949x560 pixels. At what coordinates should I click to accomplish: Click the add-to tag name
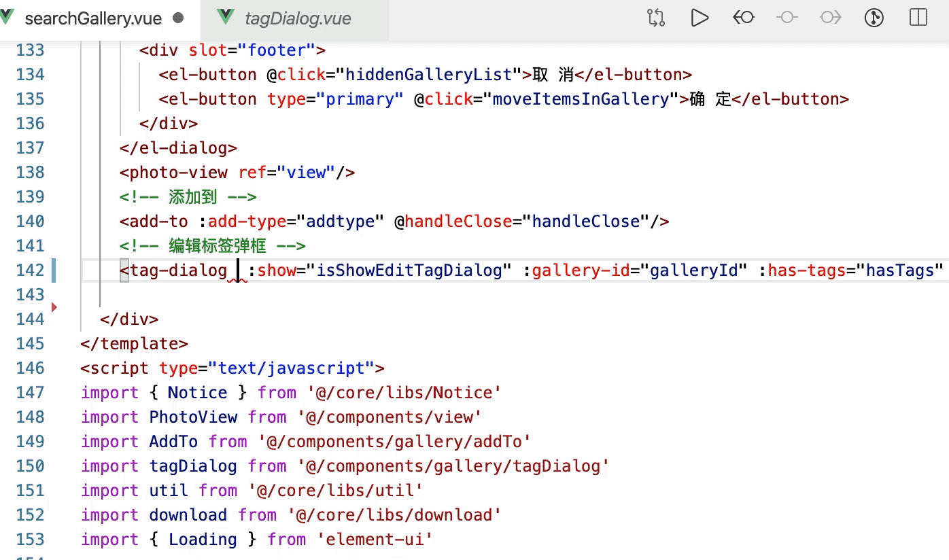click(x=158, y=221)
